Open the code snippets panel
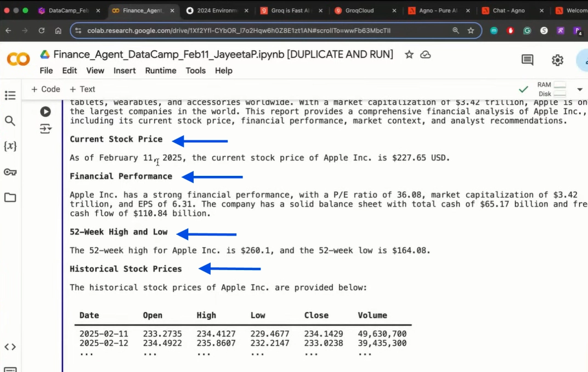 pos(10,347)
